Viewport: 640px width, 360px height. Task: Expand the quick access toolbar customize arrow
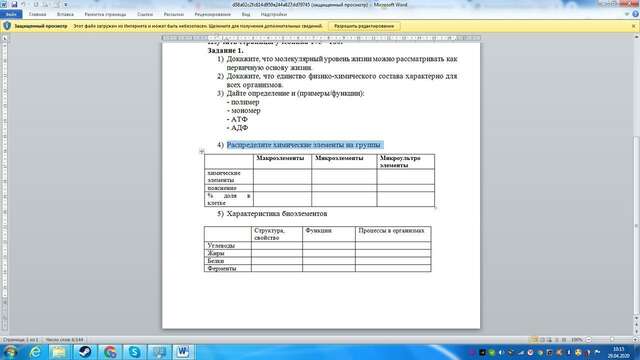pos(65,4)
